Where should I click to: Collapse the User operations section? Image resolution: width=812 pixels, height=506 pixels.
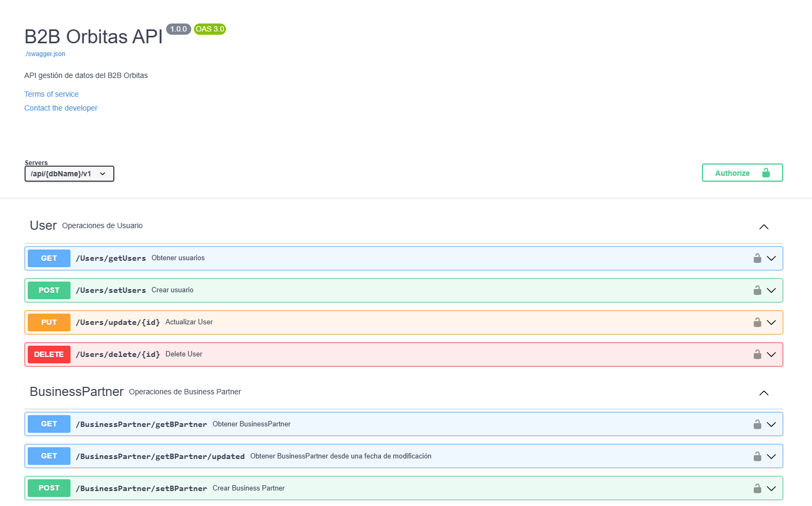click(x=763, y=227)
